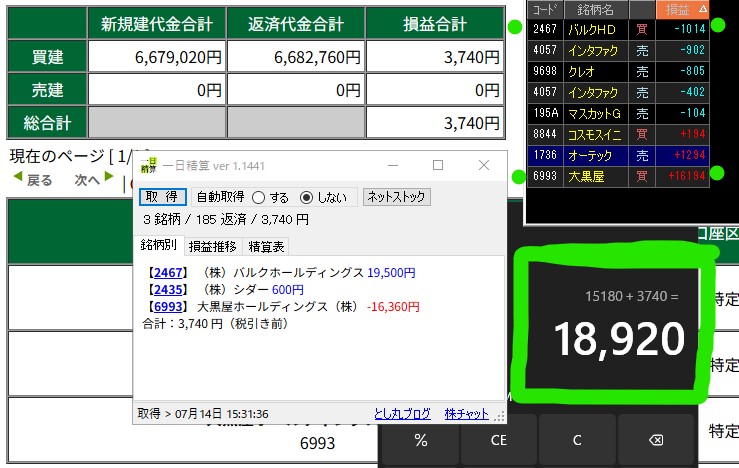Screen dimensions: 739x468
Task: Click the コード column header
Action: (545, 9)
